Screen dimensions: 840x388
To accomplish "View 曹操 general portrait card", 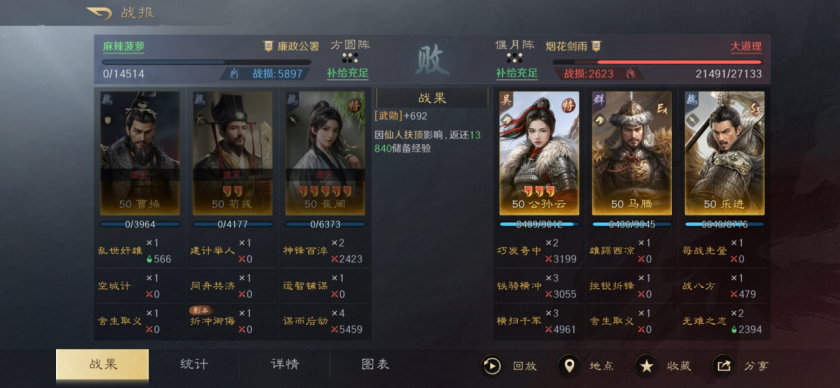I will pyautogui.click(x=140, y=153).
